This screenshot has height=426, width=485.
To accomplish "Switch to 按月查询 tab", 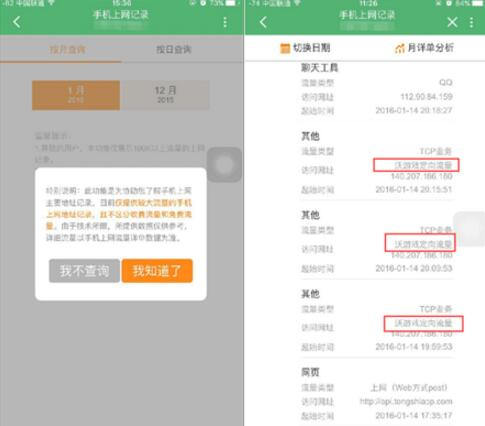I will pos(67,50).
